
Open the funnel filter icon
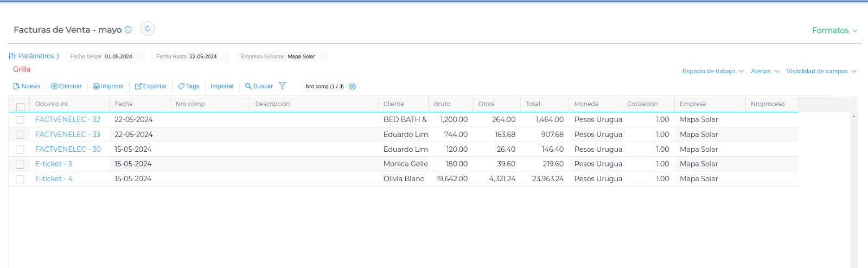(282, 86)
